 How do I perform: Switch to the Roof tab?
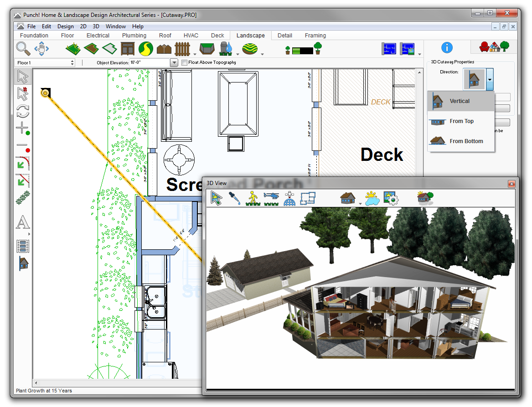point(165,35)
